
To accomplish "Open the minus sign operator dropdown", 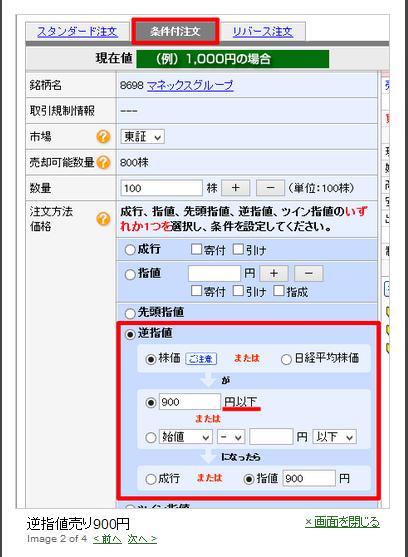I will [231, 437].
